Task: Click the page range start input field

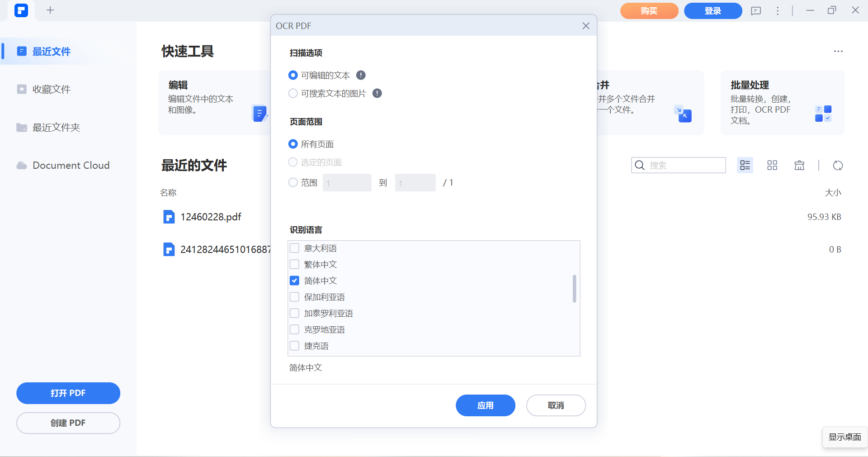Action: (x=347, y=182)
